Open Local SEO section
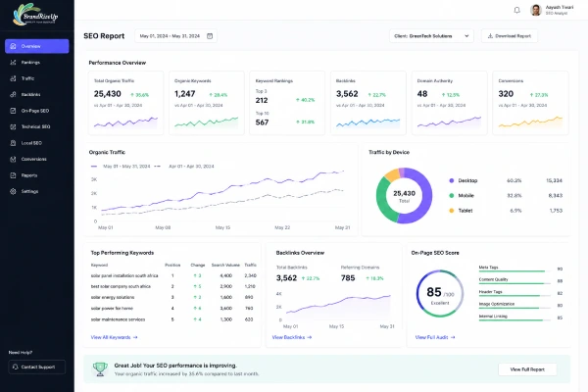This screenshot has height=392, width=588. (x=37, y=143)
